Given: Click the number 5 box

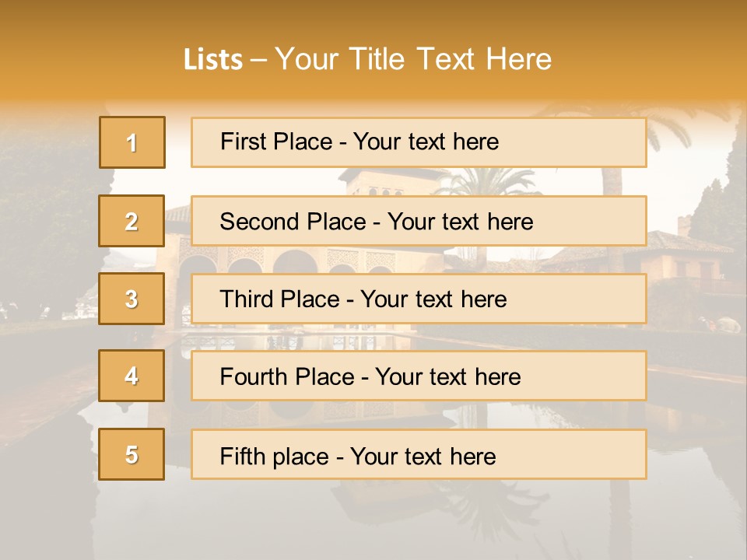Looking at the screenshot, I should click(x=132, y=454).
